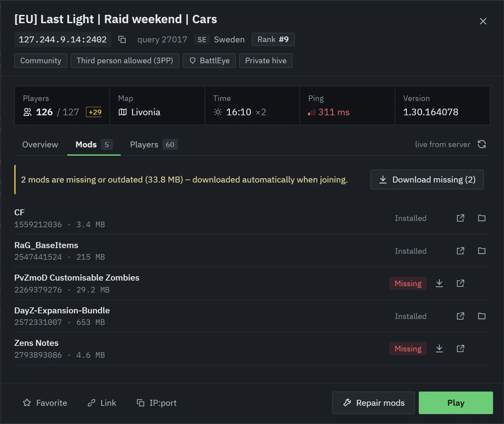Add server to Favorites
Viewport: 504px width, 424px height.
point(45,403)
